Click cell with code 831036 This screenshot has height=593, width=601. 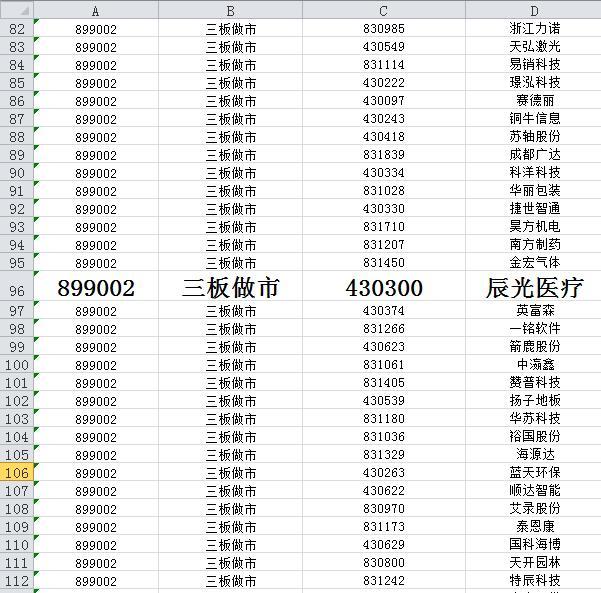[x=384, y=436]
